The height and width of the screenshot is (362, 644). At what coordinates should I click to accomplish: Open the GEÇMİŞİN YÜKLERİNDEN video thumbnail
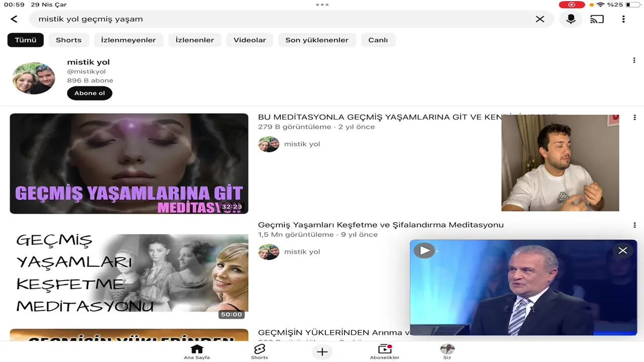pyautogui.click(x=129, y=335)
